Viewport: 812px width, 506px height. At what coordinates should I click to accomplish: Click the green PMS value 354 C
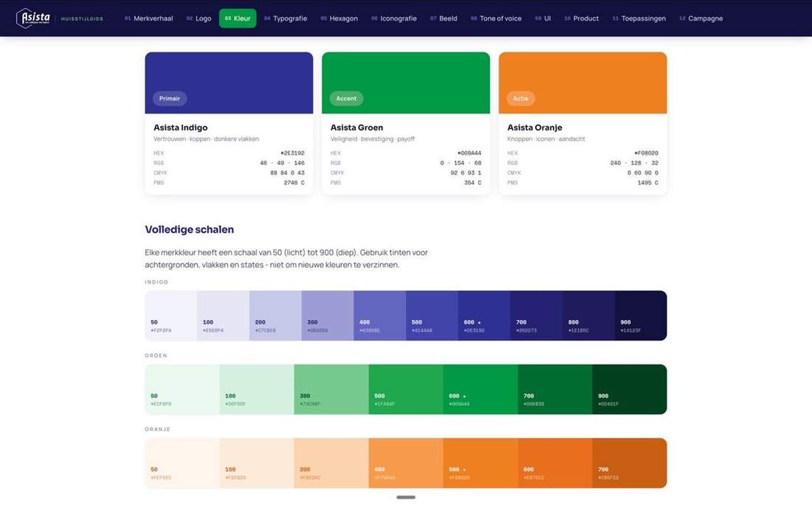pyautogui.click(x=472, y=183)
